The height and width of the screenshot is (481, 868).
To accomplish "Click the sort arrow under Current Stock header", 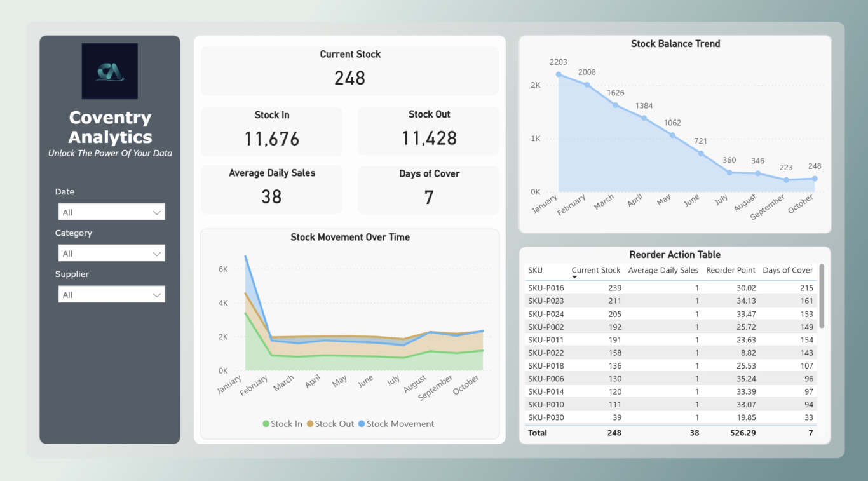I will 575,277.
